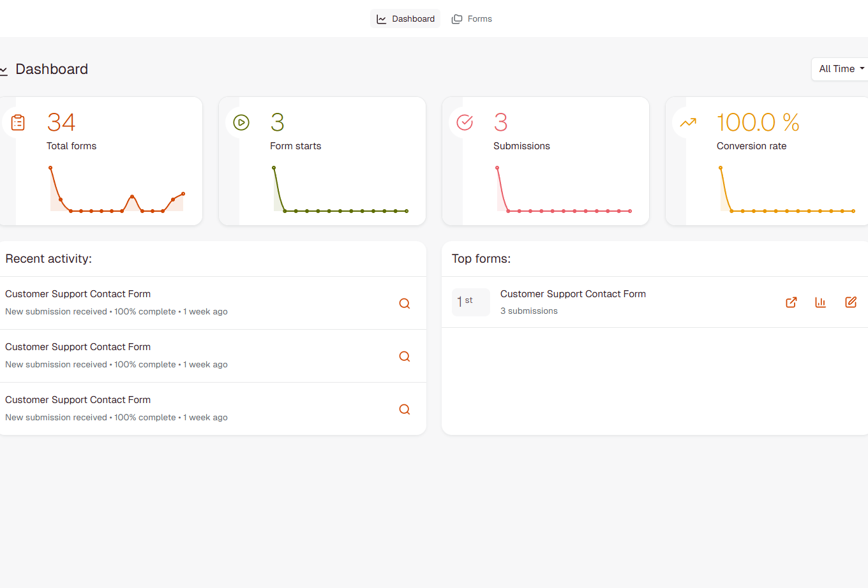
Task: Click the Conversion rate trend arrow icon
Action: [687, 122]
